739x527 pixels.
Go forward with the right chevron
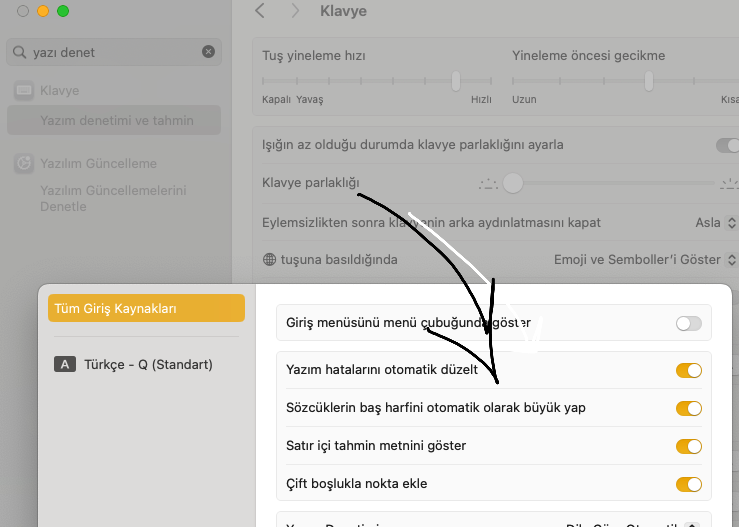pos(294,12)
